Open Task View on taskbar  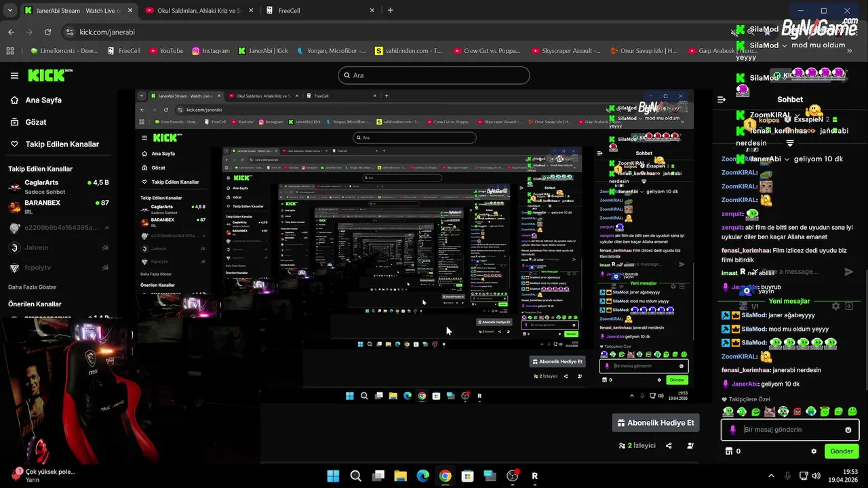[x=378, y=476]
